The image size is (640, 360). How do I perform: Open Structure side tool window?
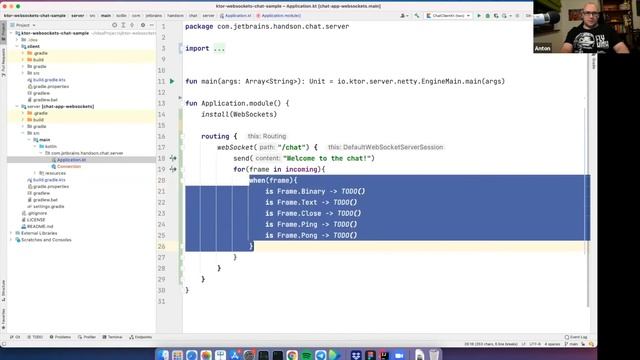pos(4,291)
